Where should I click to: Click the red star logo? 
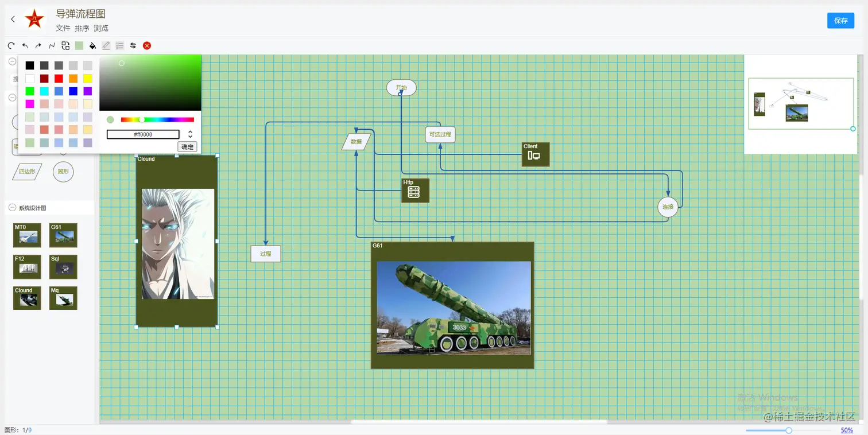tap(34, 19)
